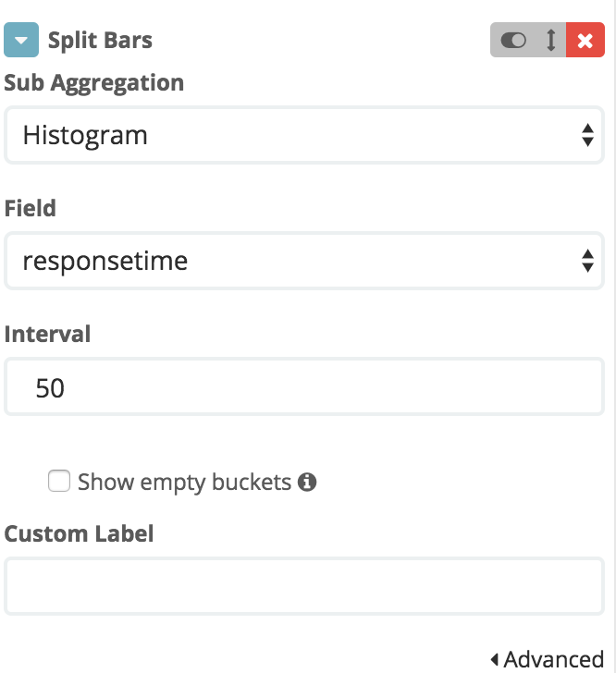Click the Field label above responsetime

click(31, 208)
